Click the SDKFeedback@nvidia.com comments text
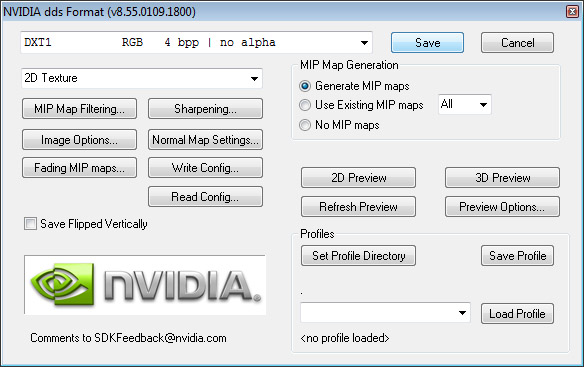584x367 pixels. tap(128, 338)
